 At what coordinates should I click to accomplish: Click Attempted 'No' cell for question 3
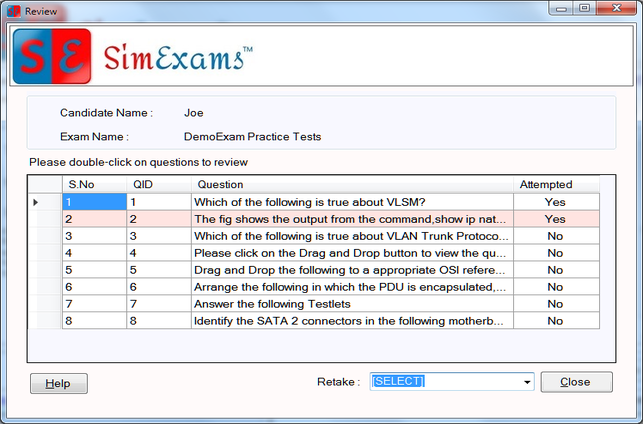(556, 236)
